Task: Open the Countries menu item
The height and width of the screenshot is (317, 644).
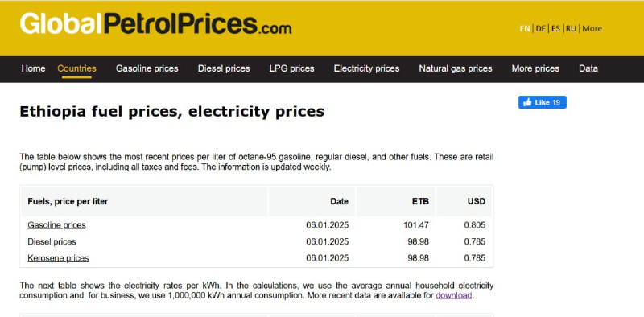Action: point(76,68)
